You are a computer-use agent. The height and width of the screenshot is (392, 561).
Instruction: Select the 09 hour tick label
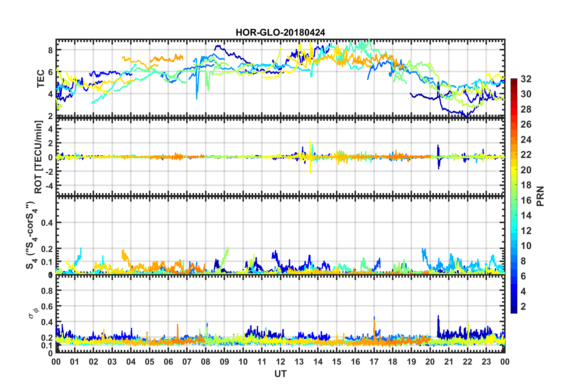[224, 362]
